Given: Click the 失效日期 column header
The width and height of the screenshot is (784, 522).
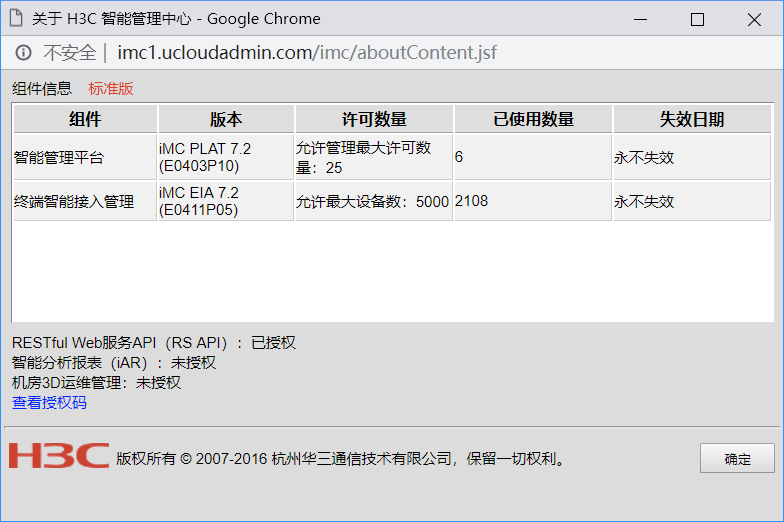Looking at the screenshot, I should coord(692,119).
